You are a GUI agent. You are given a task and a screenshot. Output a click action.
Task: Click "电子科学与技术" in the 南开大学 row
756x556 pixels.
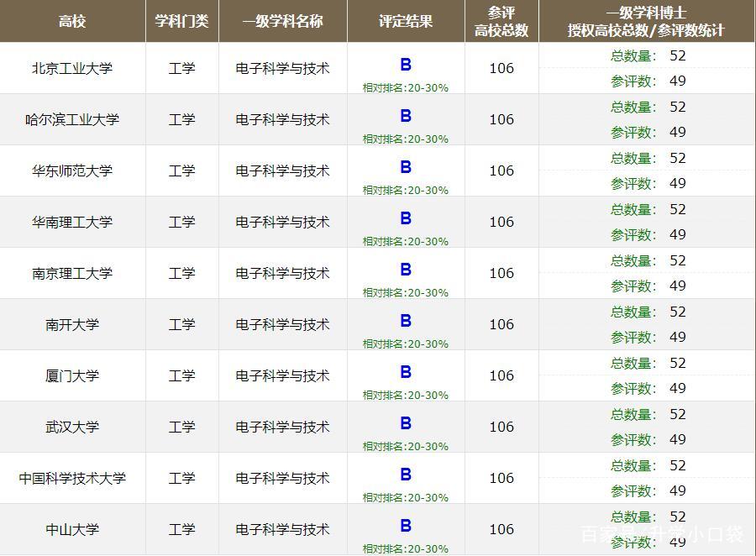pos(282,324)
